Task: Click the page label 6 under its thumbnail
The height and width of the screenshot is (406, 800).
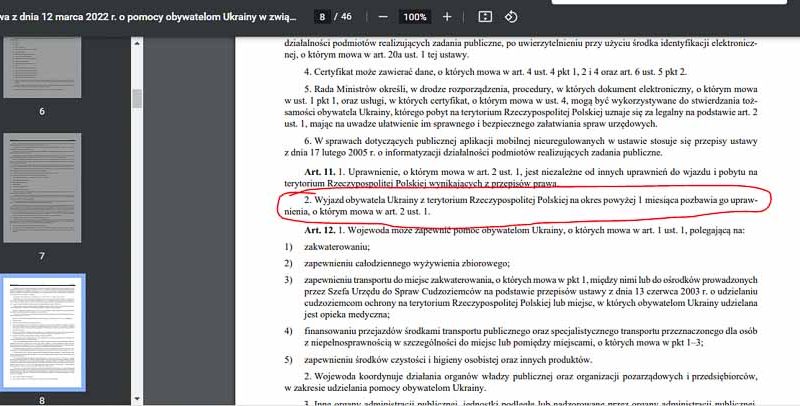Action: (42, 111)
